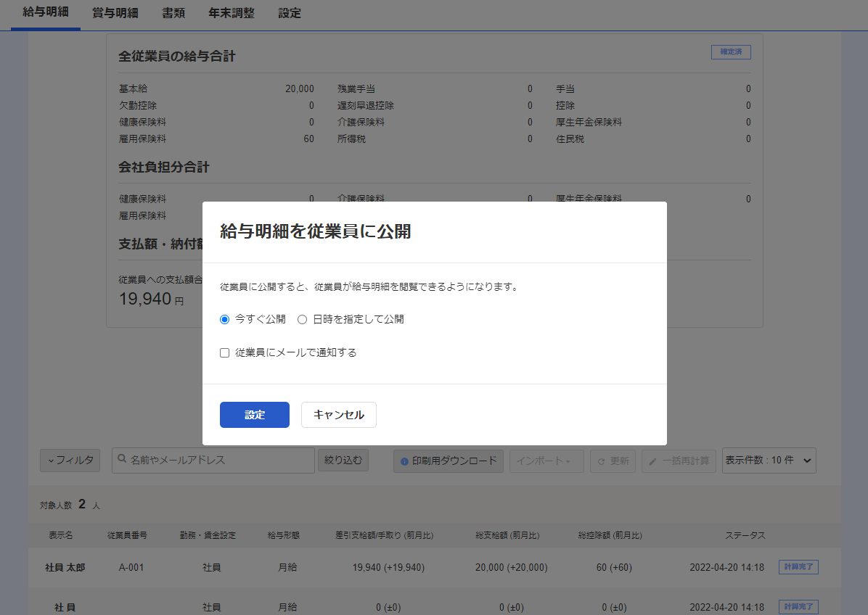
Task: Go to the 書類 tab
Action: pos(173,13)
